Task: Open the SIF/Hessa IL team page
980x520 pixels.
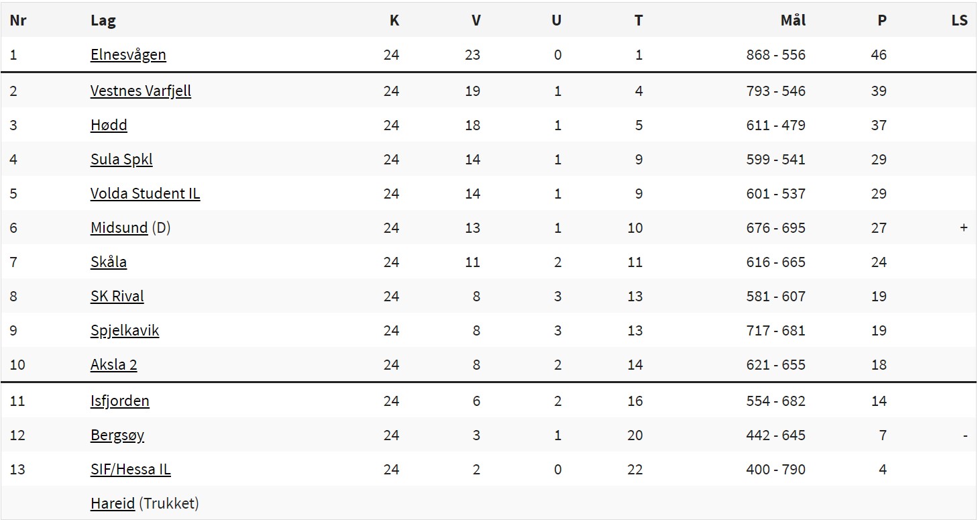Action: point(131,470)
